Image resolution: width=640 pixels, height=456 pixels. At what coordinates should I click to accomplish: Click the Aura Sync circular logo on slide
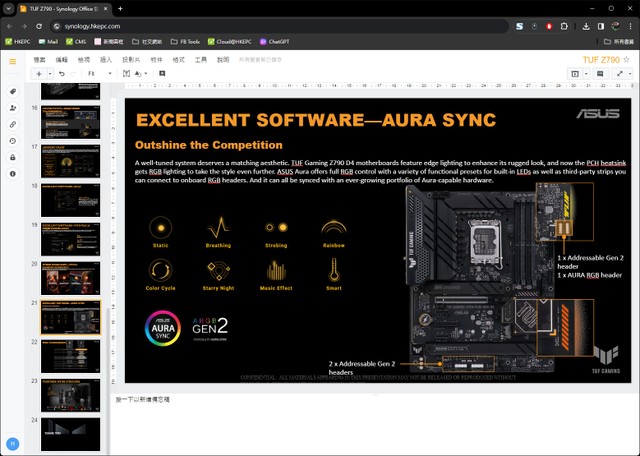coord(162,328)
